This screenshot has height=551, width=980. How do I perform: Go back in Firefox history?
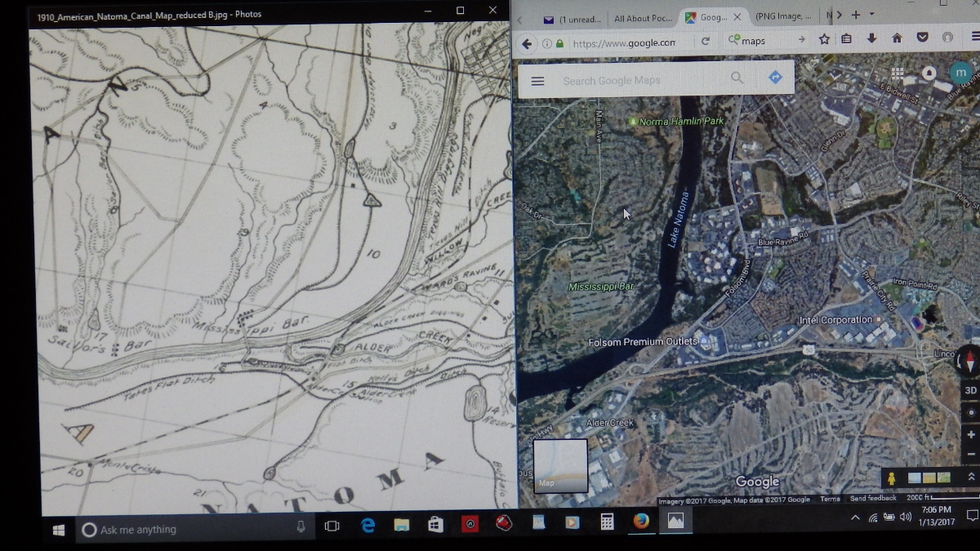pos(527,43)
